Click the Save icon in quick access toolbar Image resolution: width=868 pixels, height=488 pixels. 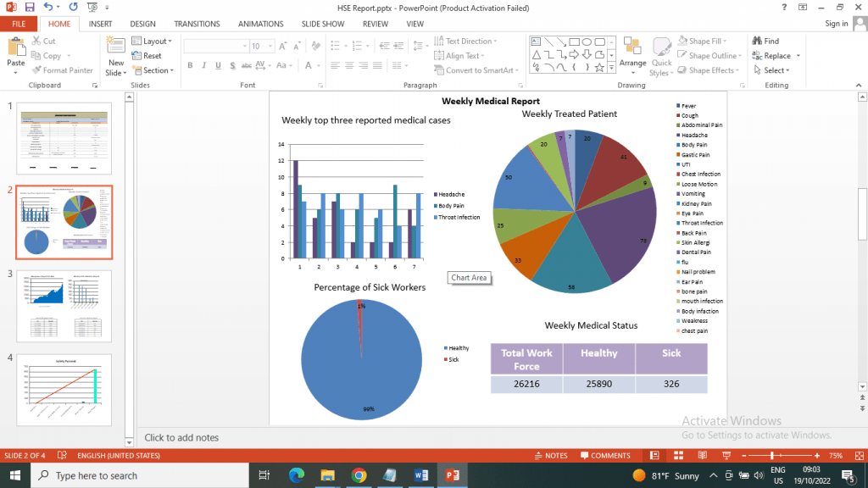pos(30,7)
